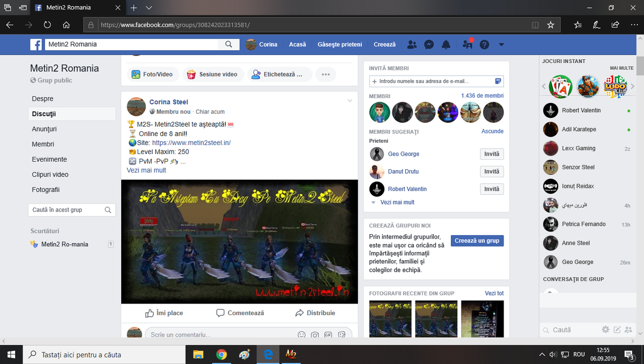Screen dimensions: 644x364
Task: Open Ludo Club instant game icon
Action: tap(615, 87)
